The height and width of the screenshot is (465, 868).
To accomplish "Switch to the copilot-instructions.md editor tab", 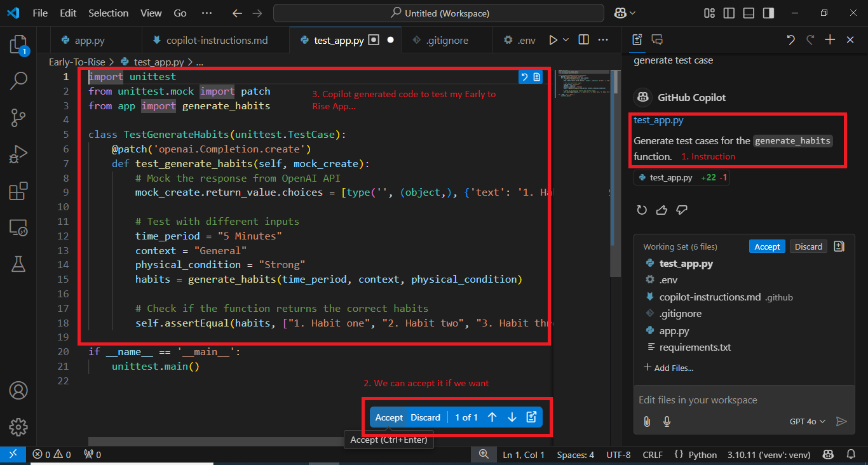I will [216, 40].
